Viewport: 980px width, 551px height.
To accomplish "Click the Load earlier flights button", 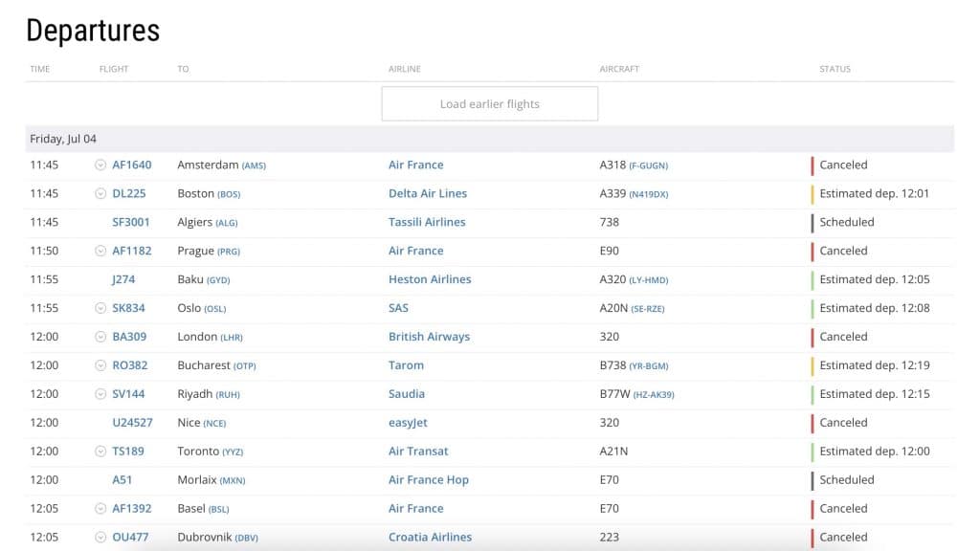I will pyautogui.click(x=489, y=104).
